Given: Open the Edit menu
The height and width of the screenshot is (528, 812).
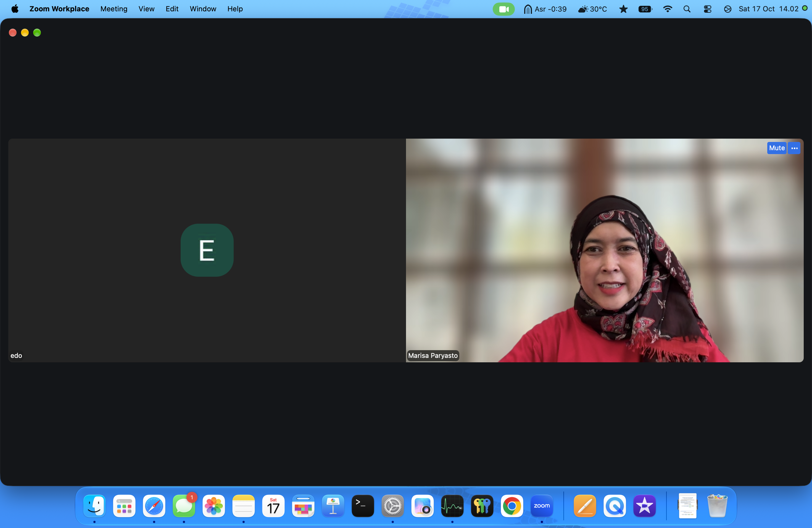Looking at the screenshot, I should pos(172,9).
